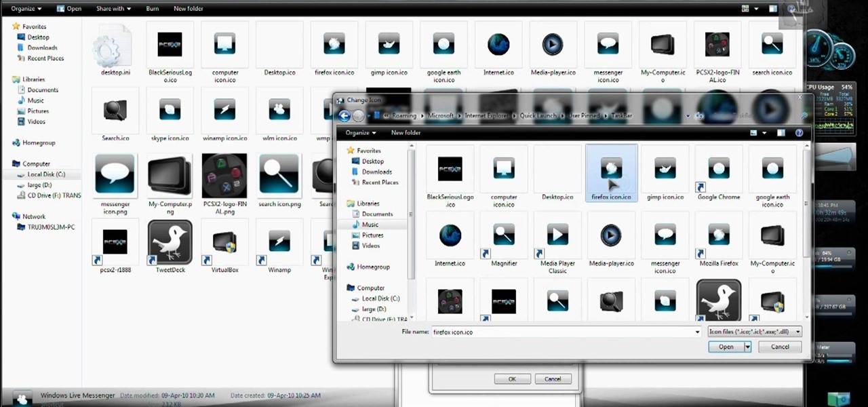Screen dimensions: 868x407
Task: Select the Magnifier icon in the dialog
Action: coord(503,237)
